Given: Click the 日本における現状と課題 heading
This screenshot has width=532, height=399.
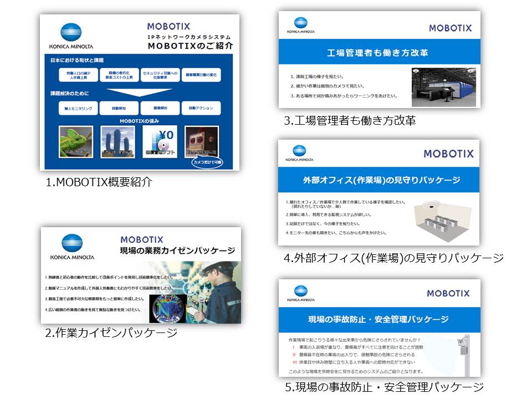Looking at the screenshot, I should [x=77, y=60].
